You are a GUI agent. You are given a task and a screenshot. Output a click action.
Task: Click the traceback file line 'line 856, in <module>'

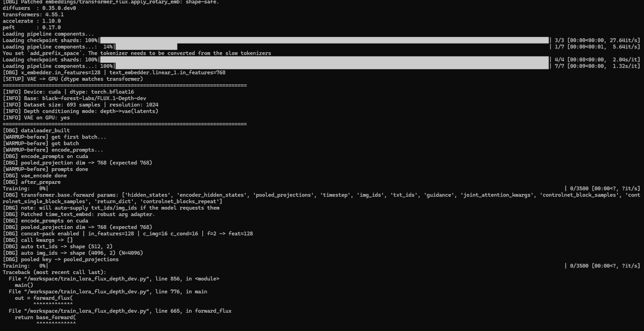[114, 279]
